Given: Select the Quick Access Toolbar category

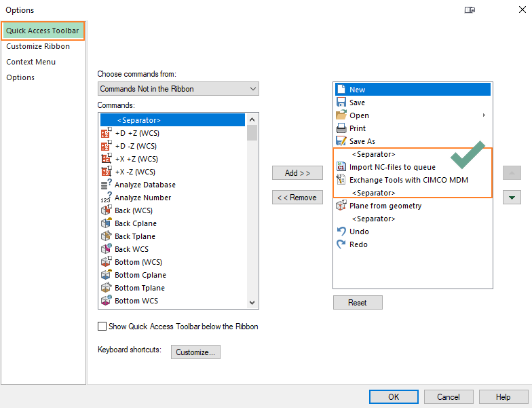Looking at the screenshot, I should tap(43, 31).
